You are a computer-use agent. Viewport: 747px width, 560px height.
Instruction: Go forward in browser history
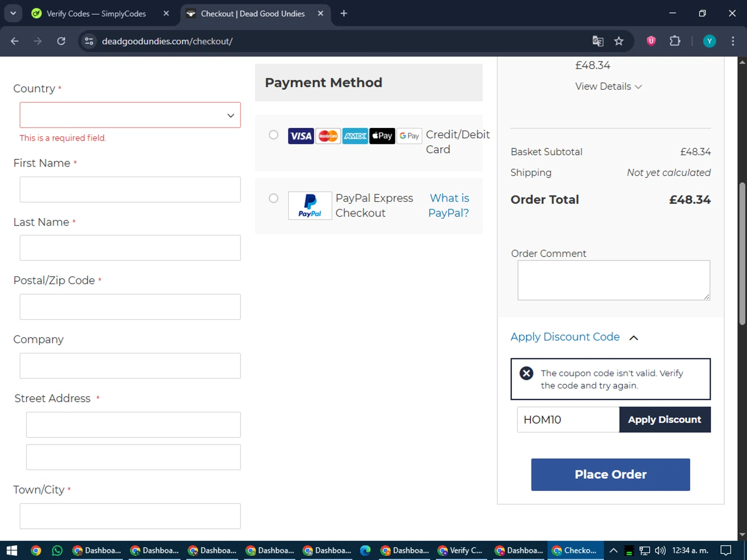coord(38,41)
